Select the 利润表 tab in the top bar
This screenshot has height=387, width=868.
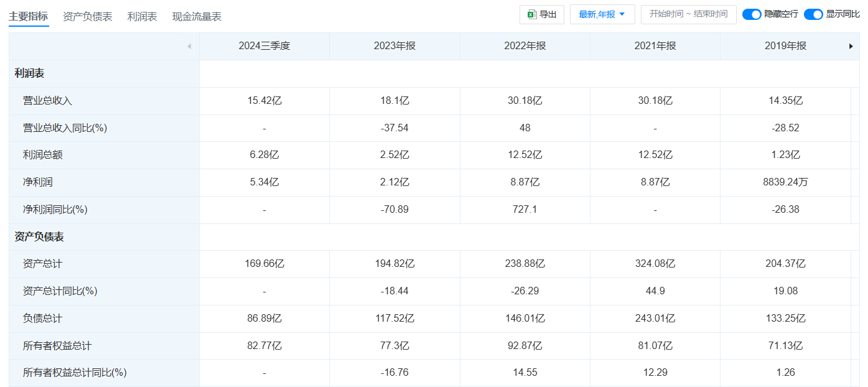pyautogui.click(x=142, y=17)
